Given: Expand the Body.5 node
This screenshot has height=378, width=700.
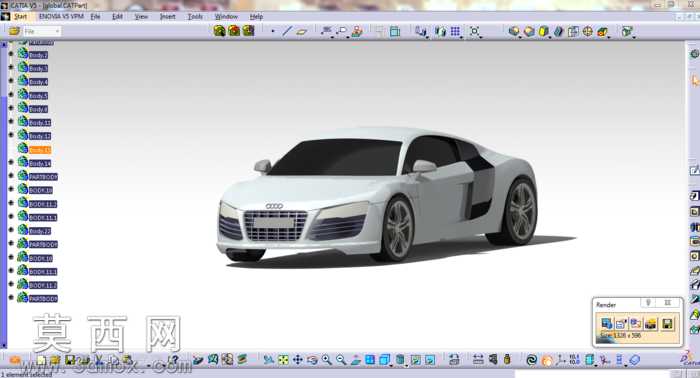Looking at the screenshot, I should (x=11, y=95).
